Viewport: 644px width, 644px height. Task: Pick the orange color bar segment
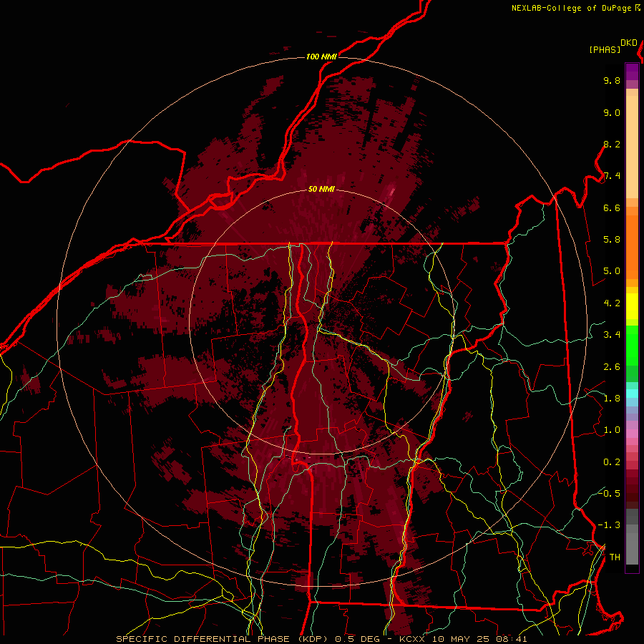[x=632, y=247]
